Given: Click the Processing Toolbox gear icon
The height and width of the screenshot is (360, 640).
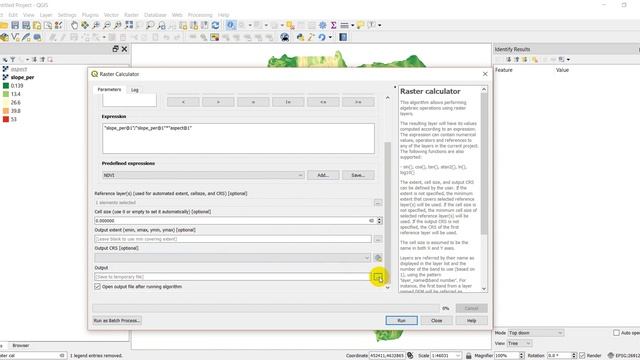Looking at the screenshot, I should (x=322, y=25).
